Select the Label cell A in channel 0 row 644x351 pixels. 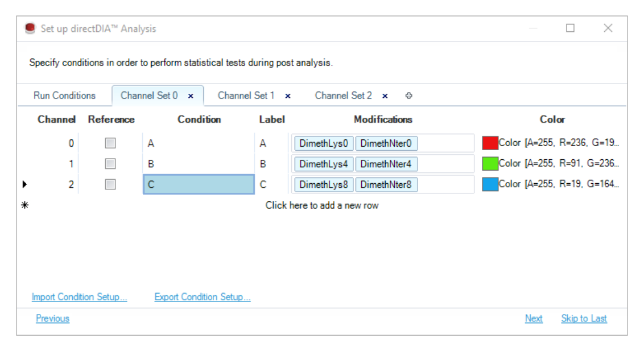pyautogui.click(x=271, y=143)
